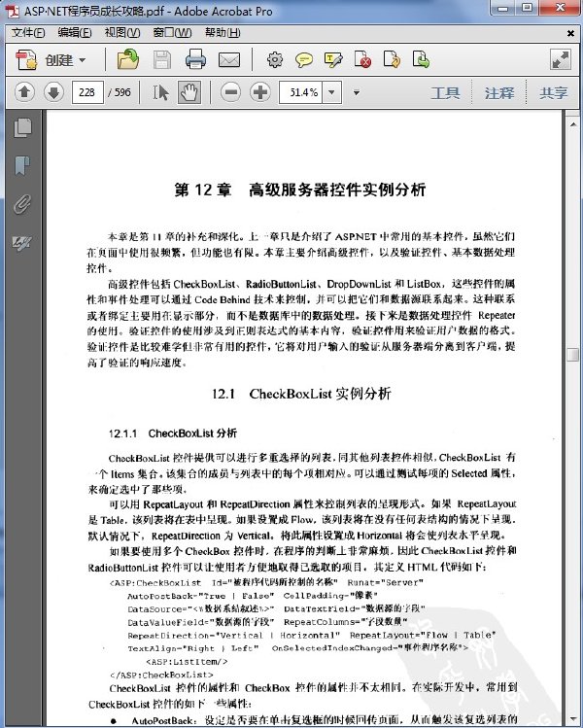Click the subheading 12.1.1 CheckBoxList 分析

(x=173, y=433)
